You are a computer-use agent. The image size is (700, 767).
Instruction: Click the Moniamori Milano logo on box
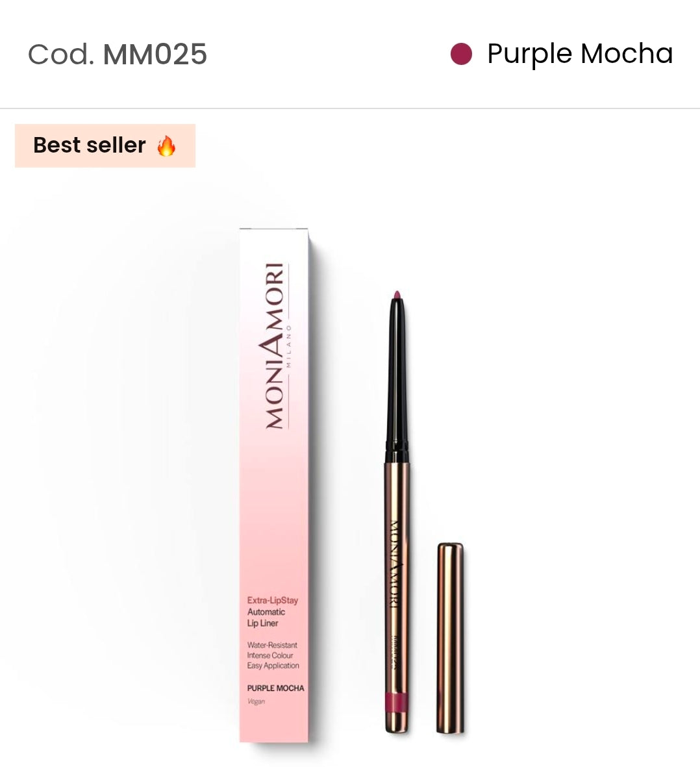click(277, 346)
